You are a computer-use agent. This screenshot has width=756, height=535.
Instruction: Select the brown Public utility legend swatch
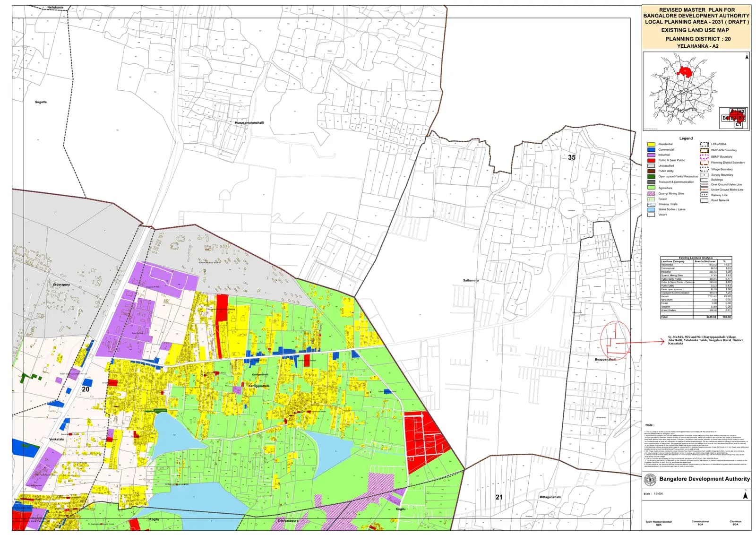[x=651, y=171]
